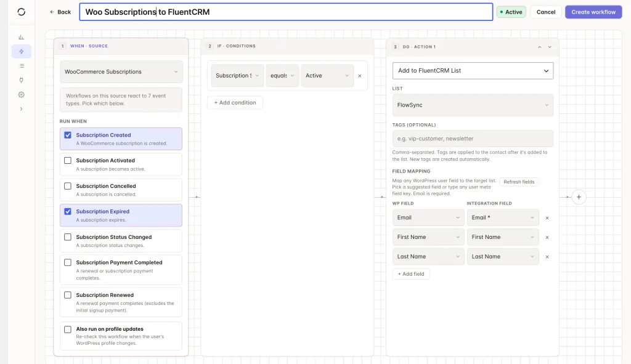Open the settings gear sidebar icon
The height and width of the screenshot is (364, 631).
point(22,94)
